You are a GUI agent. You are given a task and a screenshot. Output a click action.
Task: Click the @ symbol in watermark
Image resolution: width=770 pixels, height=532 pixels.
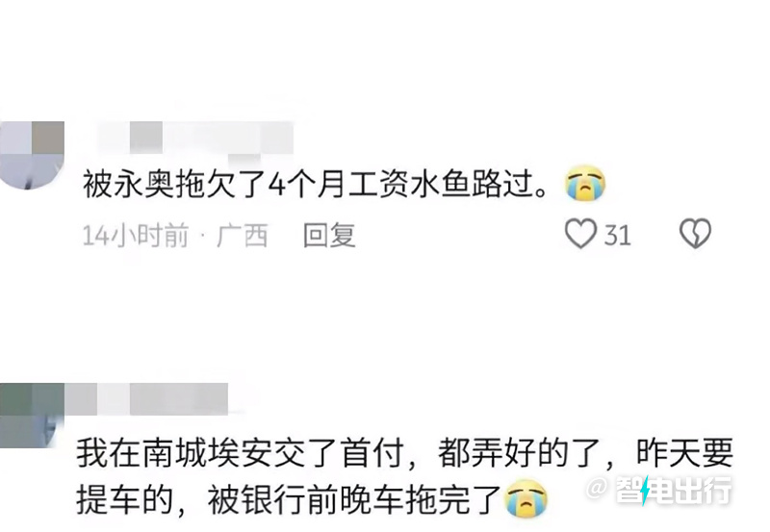pyautogui.click(x=597, y=489)
